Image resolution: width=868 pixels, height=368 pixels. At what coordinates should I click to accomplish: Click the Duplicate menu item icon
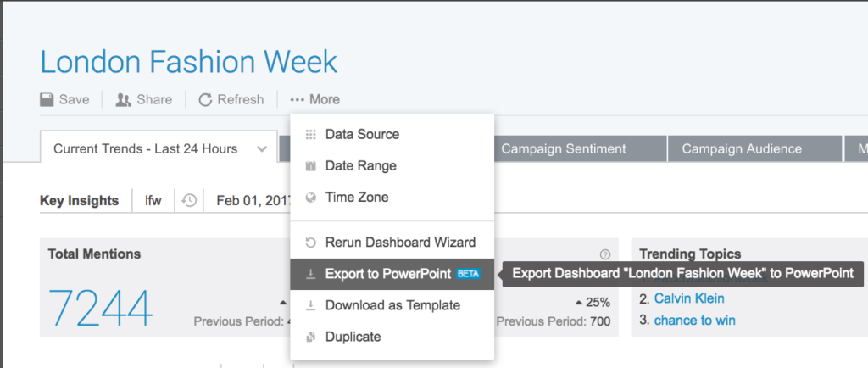[310, 337]
